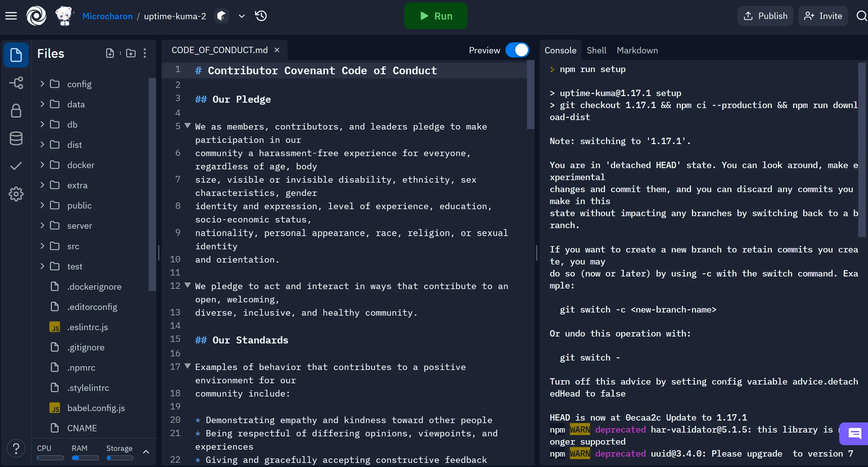Click the files panel overflow menu
Viewport: 868px width, 467px height.
pos(145,53)
